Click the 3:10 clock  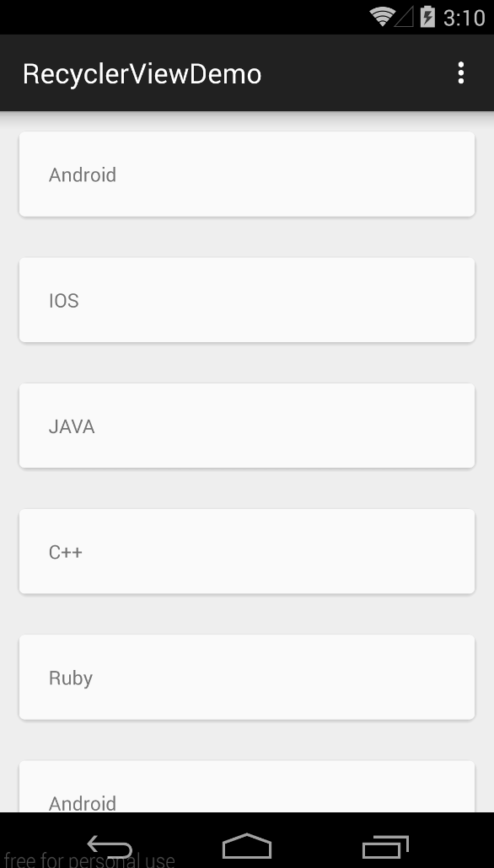[464, 18]
